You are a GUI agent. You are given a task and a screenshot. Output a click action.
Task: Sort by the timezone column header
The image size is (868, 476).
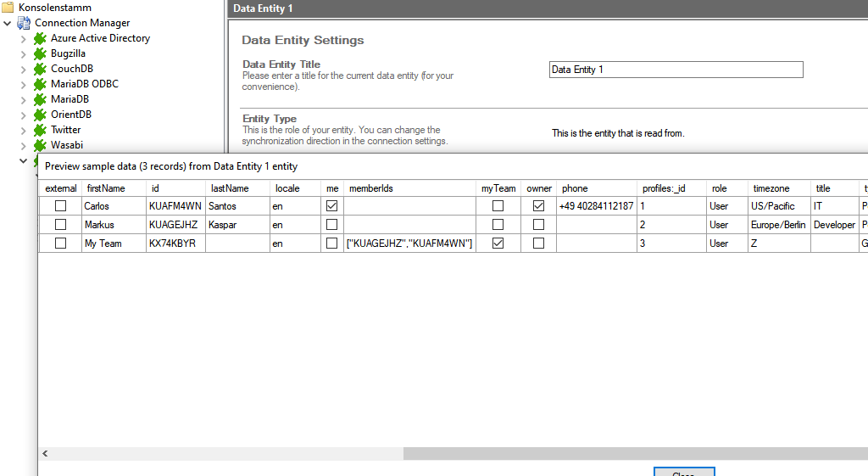771,188
